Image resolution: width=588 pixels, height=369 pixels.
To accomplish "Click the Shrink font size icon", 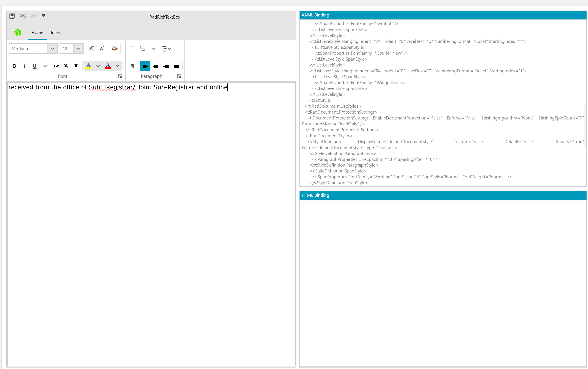I will (x=102, y=48).
